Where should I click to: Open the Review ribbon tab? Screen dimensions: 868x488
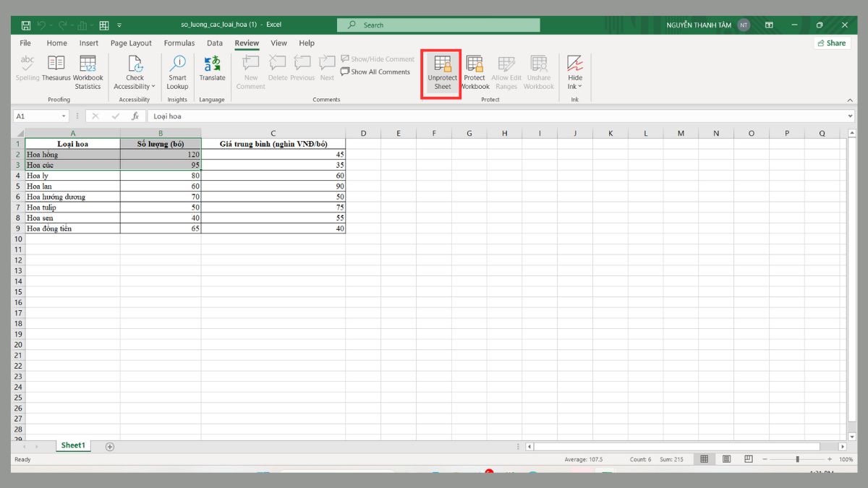click(247, 43)
